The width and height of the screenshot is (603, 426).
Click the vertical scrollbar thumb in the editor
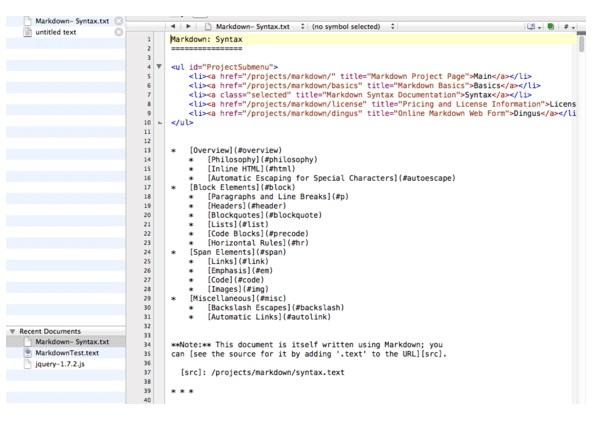tap(581, 42)
